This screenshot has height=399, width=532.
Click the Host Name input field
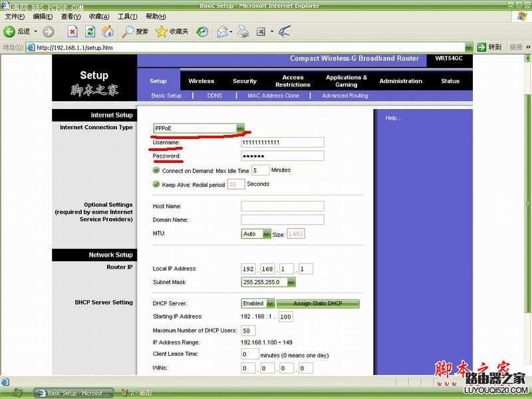(x=282, y=206)
